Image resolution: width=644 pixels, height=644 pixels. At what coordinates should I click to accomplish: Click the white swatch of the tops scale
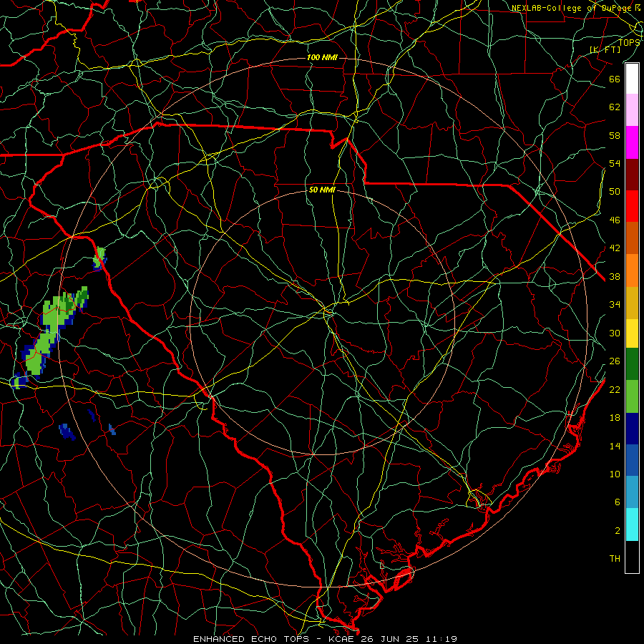click(x=632, y=79)
